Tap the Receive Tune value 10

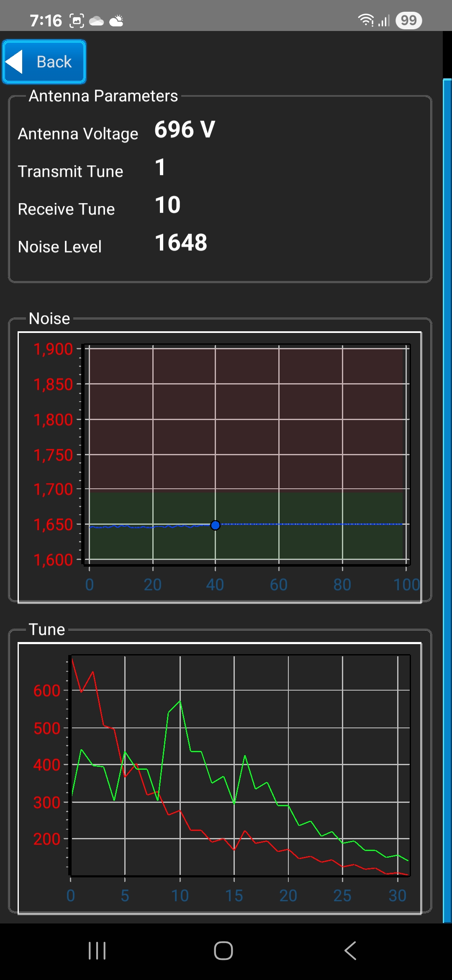pos(167,205)
